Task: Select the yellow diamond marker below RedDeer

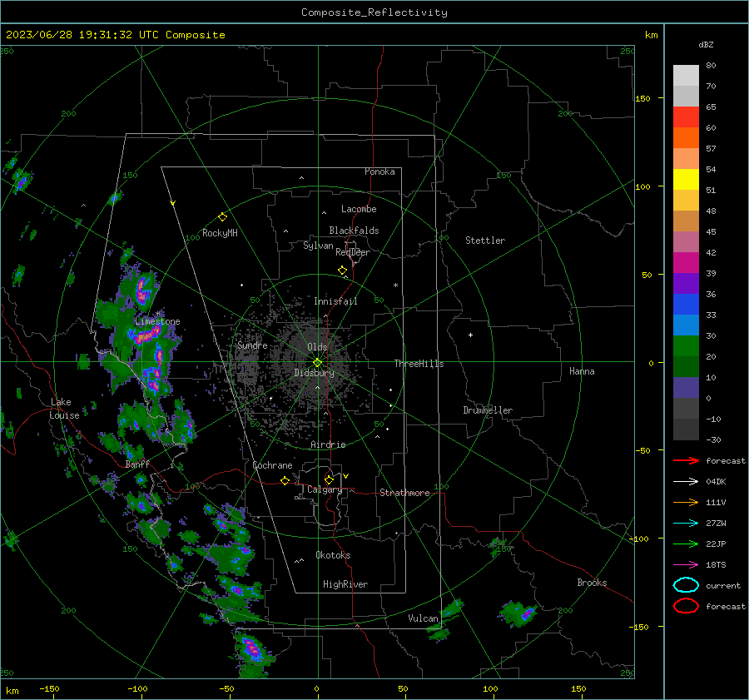Action: (342, 271)
